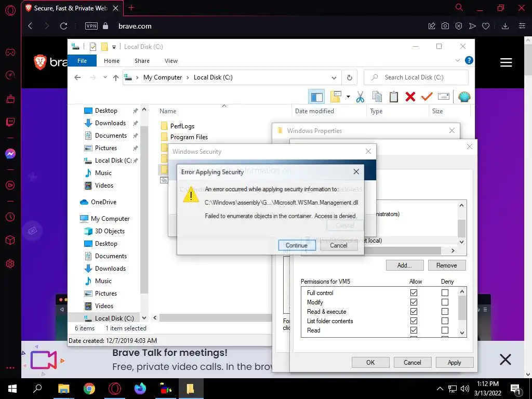
Task: Open the Home ribbon tab
Action: [112, 61]
